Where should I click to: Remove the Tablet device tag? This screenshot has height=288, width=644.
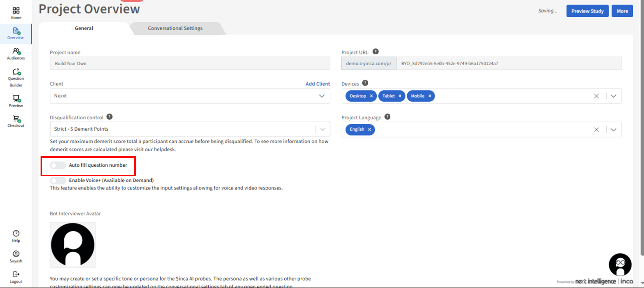click(400, 96)
